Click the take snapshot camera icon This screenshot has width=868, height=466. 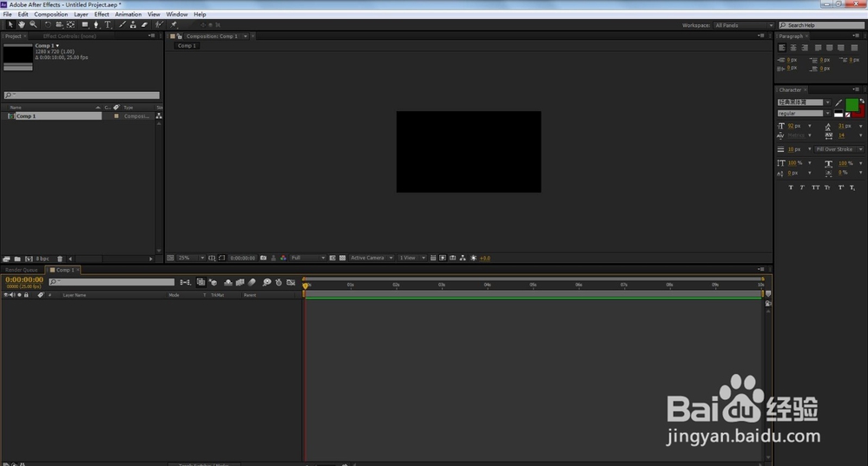pyautogui.click(x=264, y=258)
